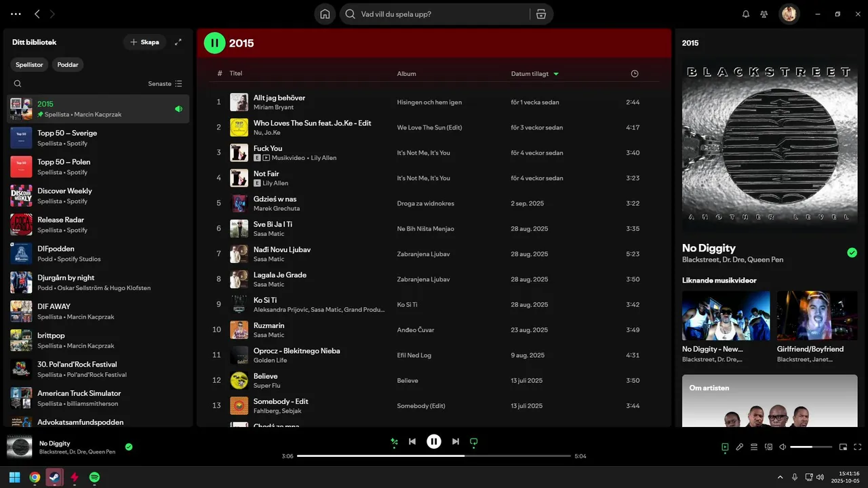Viewport: 868px width, 488px height.
Task: Open the Topp 50 – Polen playlist
Action: (x=98, y=167)
